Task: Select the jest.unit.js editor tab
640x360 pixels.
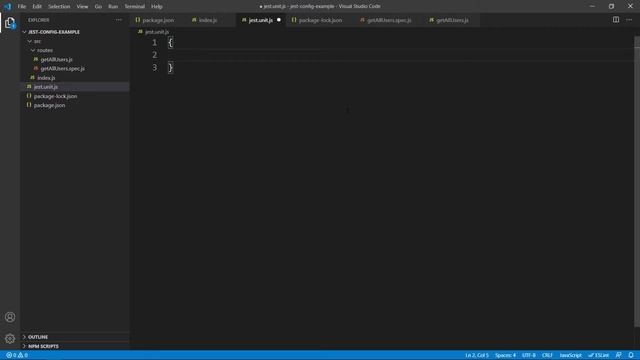Action: tap(261, 20)
